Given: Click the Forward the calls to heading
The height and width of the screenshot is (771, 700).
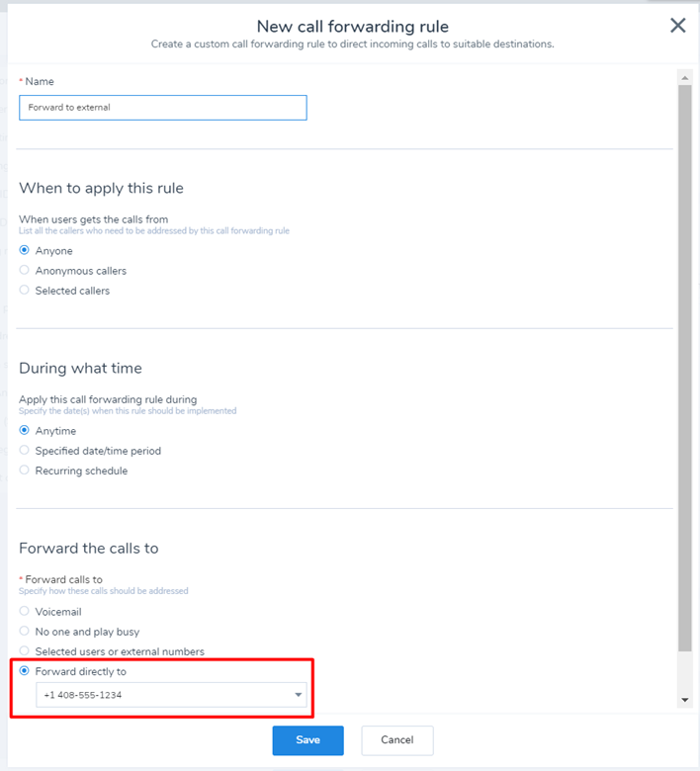Looking at the screenshot, I should coord(89,549).
